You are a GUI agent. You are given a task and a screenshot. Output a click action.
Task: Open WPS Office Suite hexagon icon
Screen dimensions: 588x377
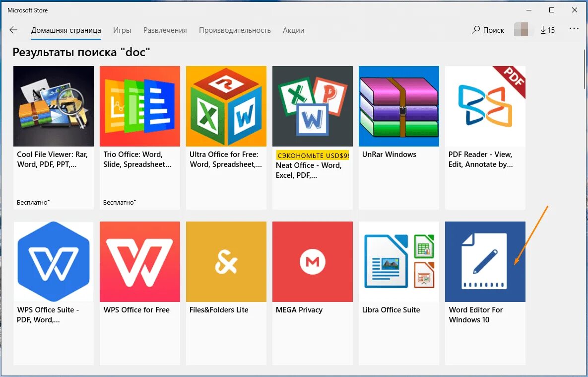[54, 262]
